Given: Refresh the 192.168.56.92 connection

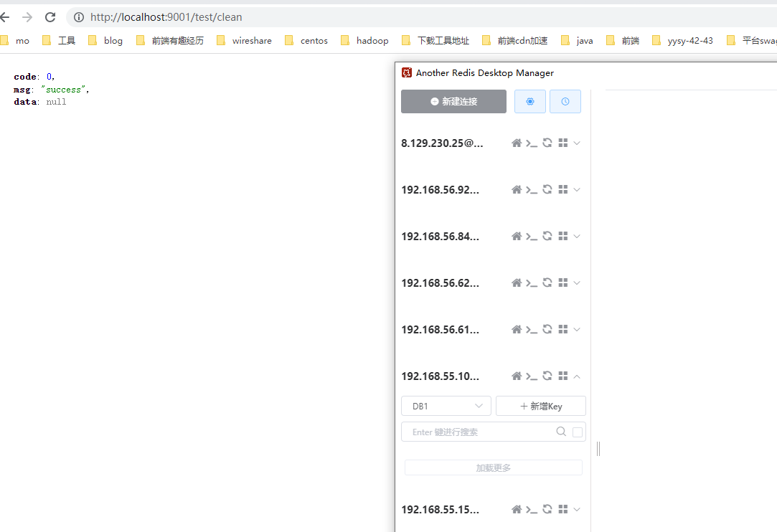Looking at the screenshot, I should tap(547, 189).
